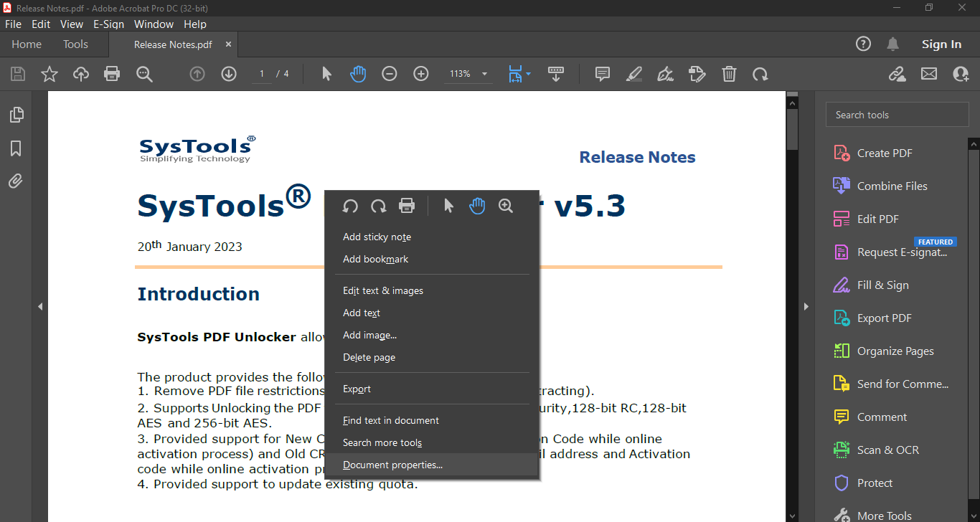Click the Marquee Zoom icon in the context menu
Viewport: 980px width, 522px height.
[x=506, y=206]
